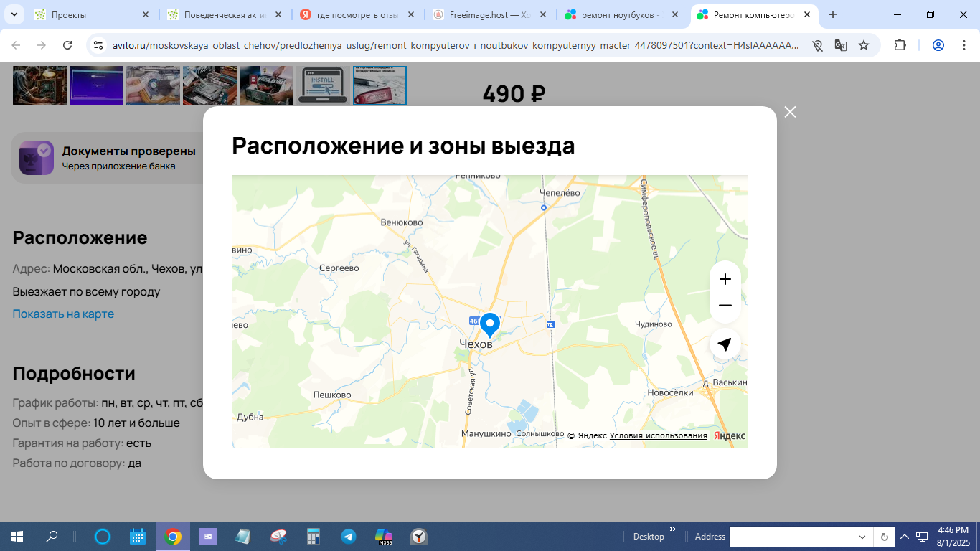
Task: Bookmark this page with star
Action: coord(864,45)
